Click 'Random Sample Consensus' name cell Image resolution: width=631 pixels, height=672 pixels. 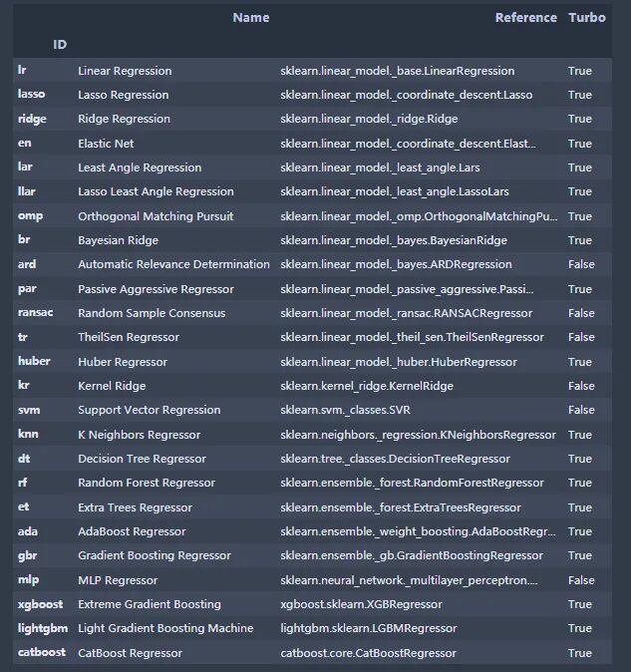click(x=152, y=313)
